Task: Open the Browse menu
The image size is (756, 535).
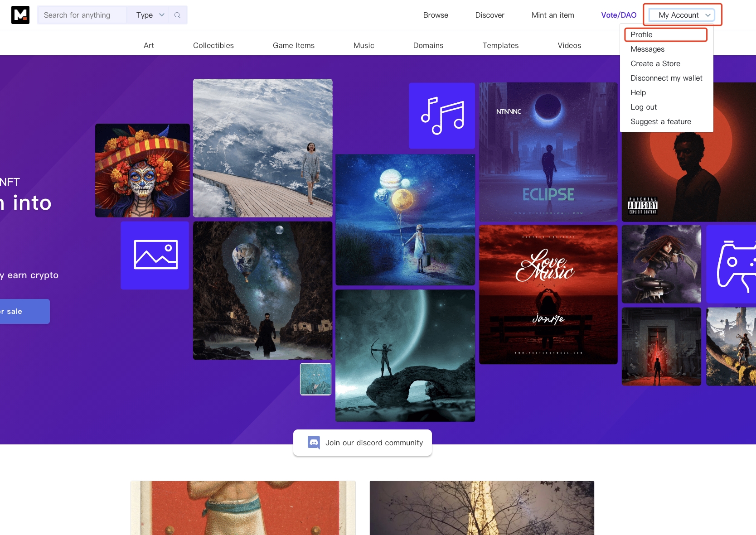Action: 436,15
